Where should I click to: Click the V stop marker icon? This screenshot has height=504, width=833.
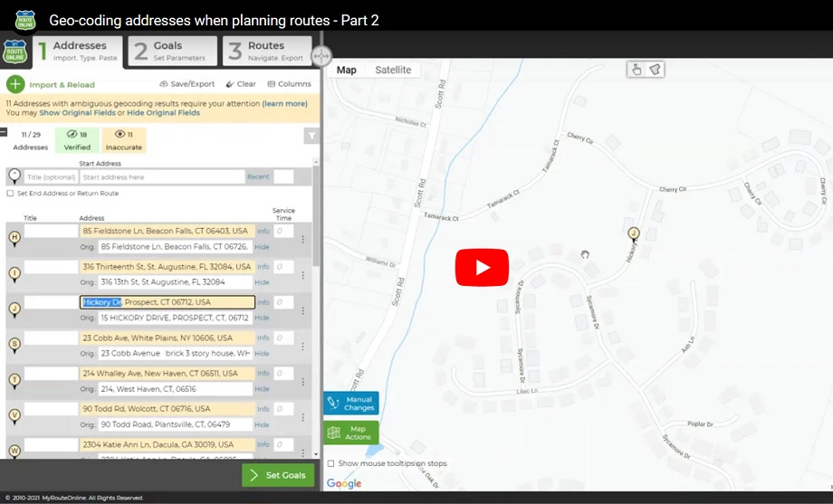pyautogui.click(x=14, y=416)
